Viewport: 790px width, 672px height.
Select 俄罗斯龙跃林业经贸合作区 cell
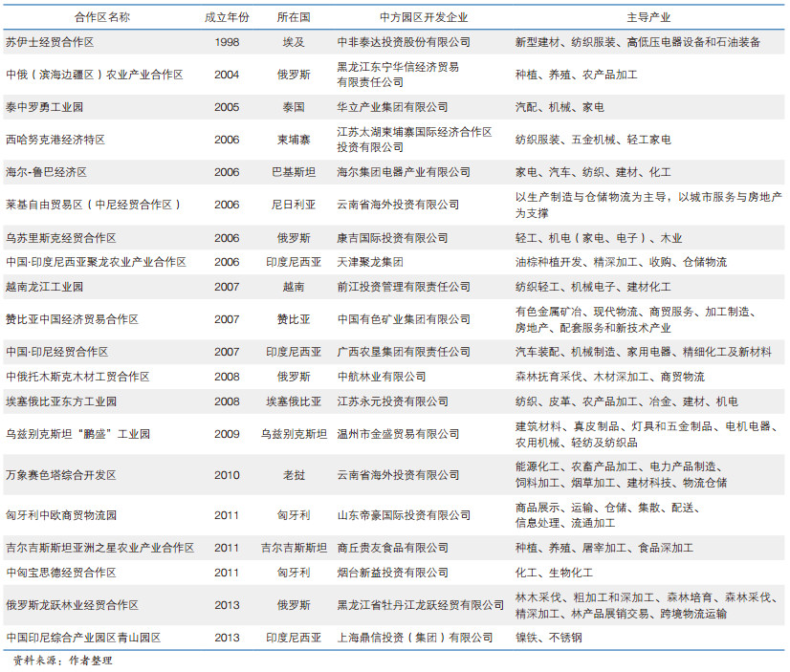pyautogui.click(x=72, y=605)
